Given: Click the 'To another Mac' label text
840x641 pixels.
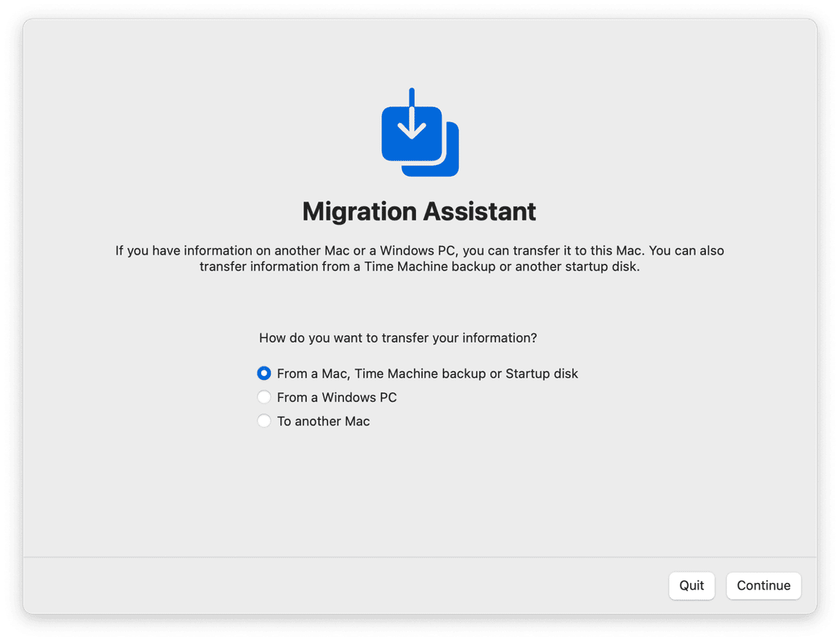Looking at the screenshot, I should [323, 421].
